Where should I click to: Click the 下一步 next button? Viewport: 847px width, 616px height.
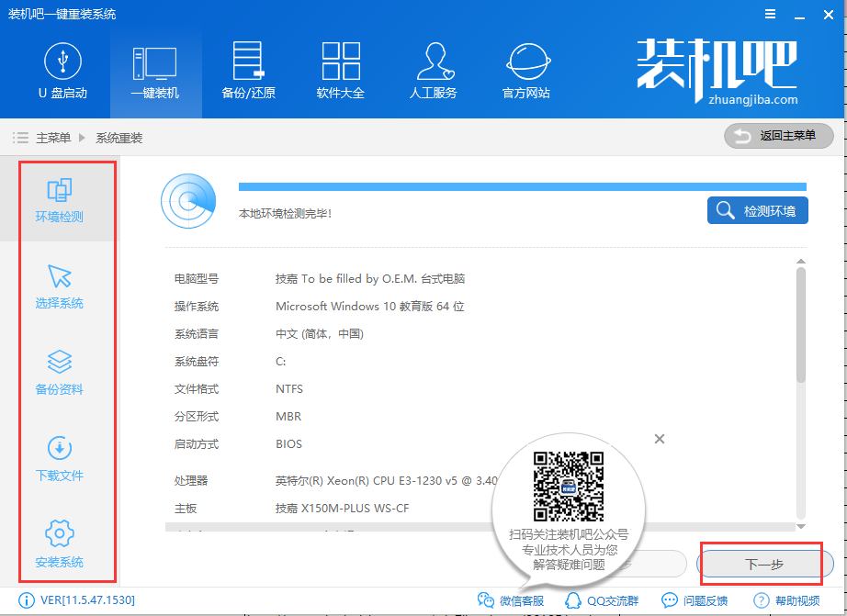764,565
